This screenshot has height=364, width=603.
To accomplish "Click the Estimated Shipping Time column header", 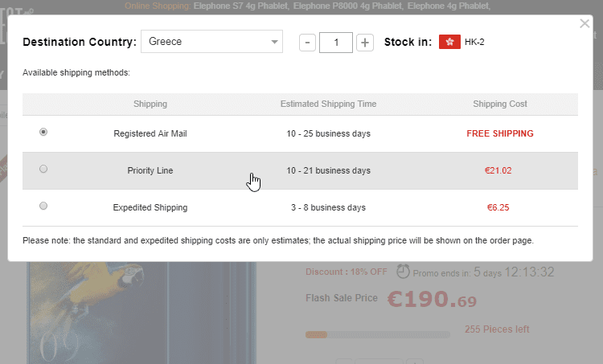I will pos(328,104).
